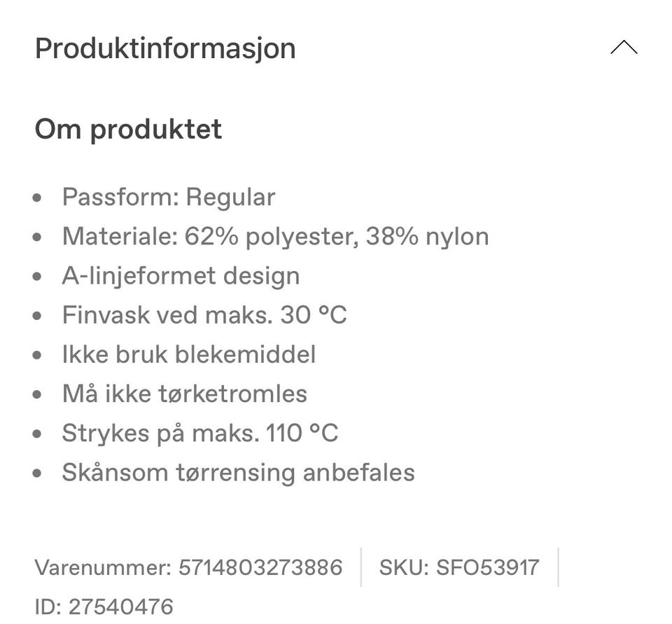
Task: Click the Produktinformasjon heading
Action: (x=165, y=48)
